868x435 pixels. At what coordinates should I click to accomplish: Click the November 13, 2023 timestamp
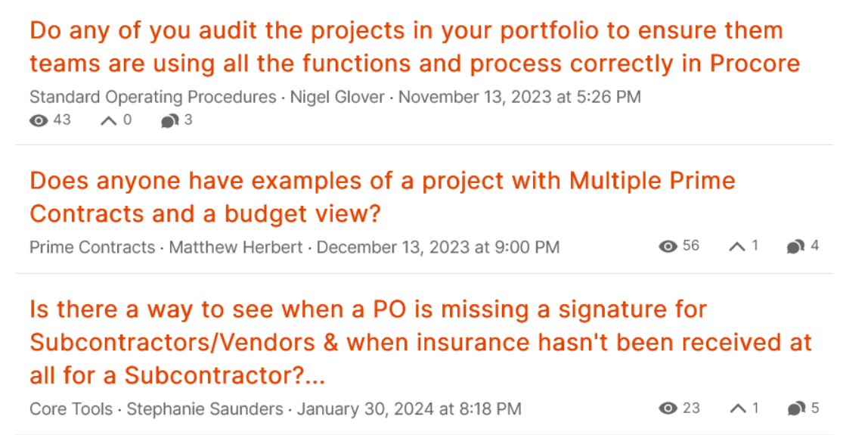coord(519,97)
